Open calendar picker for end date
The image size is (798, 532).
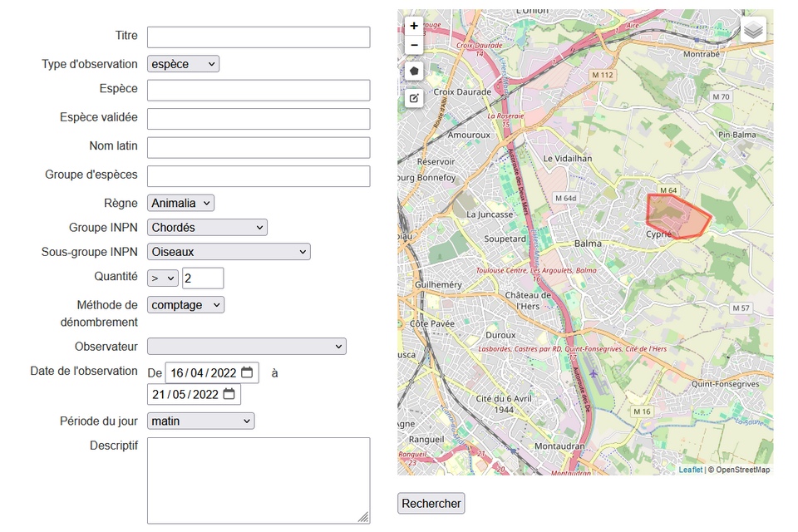pyautogui.click(x=229, y=394)
